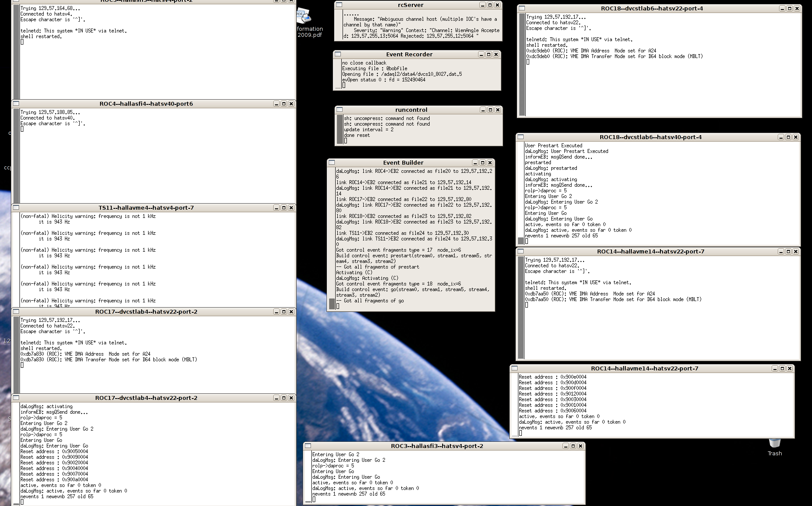Click 'Reset address : 0x90050004' in ROC17
The image size is (812, 506).
54,451
